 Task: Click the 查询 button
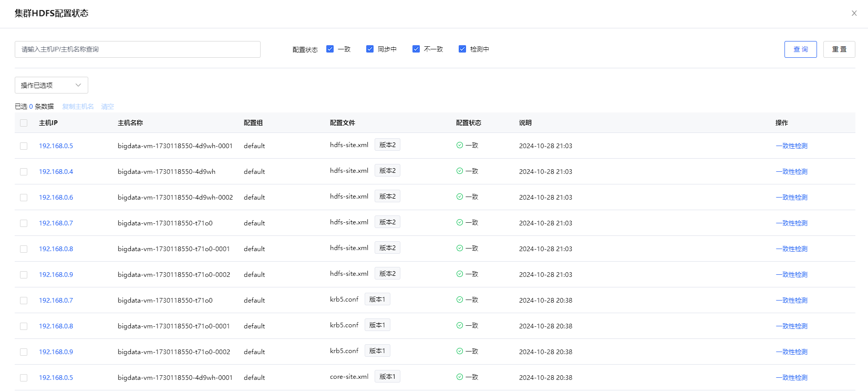(801, 49)
